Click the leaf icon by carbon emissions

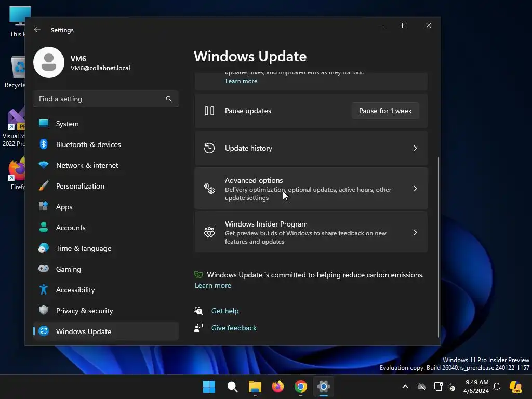point(198,274)
